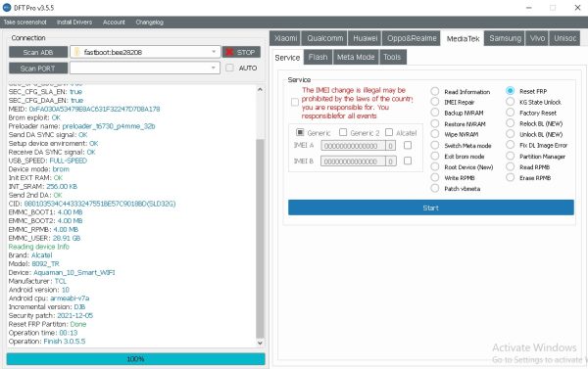Select Erase RPMB radio button
588x369 pixels.
[510, 177]
